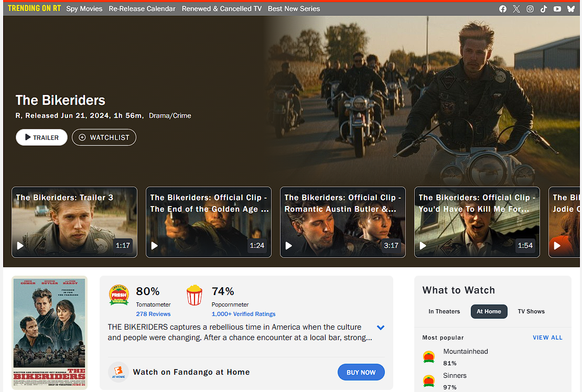Image resolution: width=582 pixels, height=392 pixels.
Task: Click The Bikeriders movie poster
Action: click(49, 333)
